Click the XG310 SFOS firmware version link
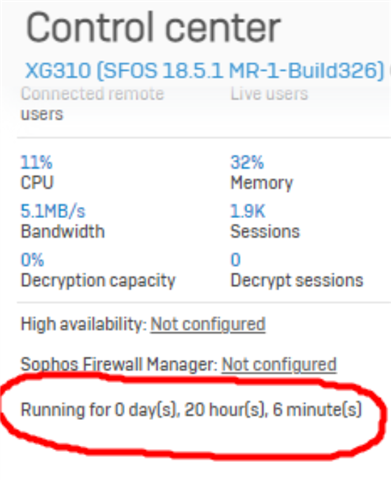Screen dimensions: 391x480 click(205, 71)
